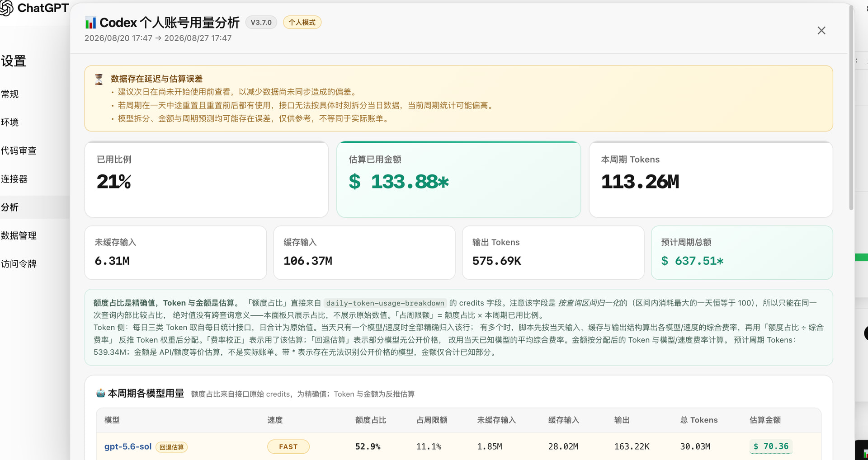Click the 本周期 Tokens 113.26M card
The height and width of the screenshot is (460, 868).
tap(711, 179)
